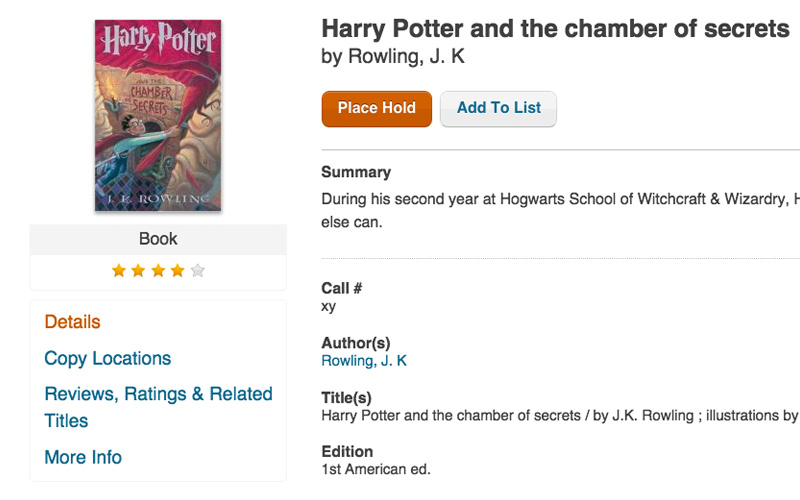This screenshot has width=800, height=500.
Task: Click the fifth grey rating star
Action: pos(197,270)
